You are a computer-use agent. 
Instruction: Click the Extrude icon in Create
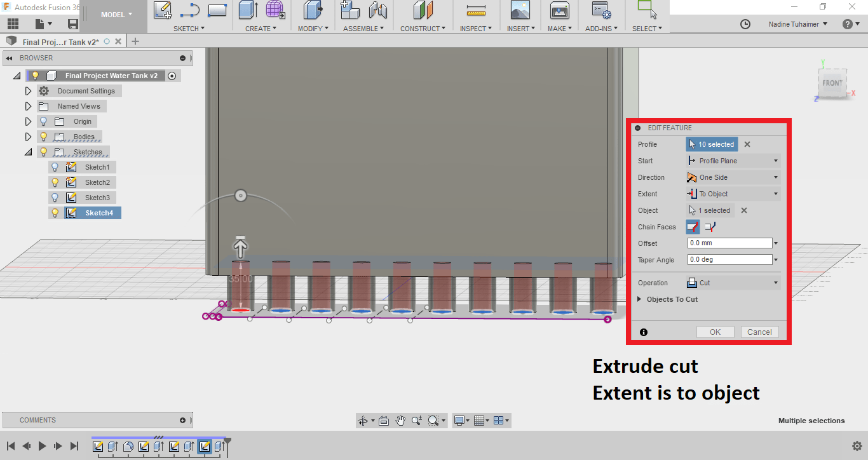tap(248, 10)
